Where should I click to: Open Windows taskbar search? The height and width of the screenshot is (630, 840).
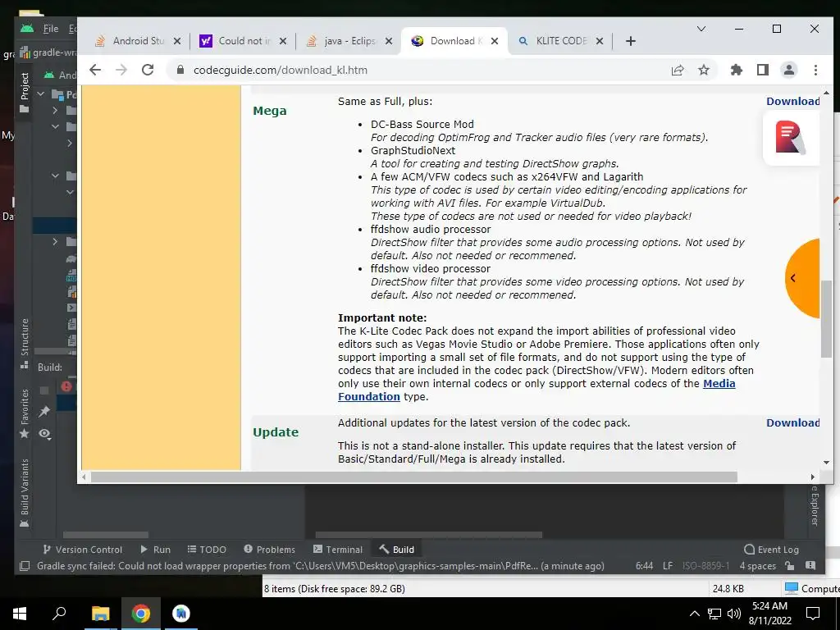[x=59, y=614]
